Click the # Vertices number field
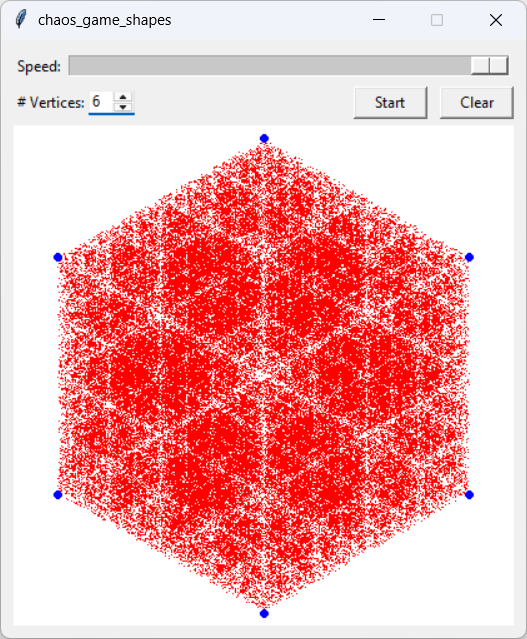Image resolution: width=527 pixels, height=639 pixels. click(x=101, y=101)
